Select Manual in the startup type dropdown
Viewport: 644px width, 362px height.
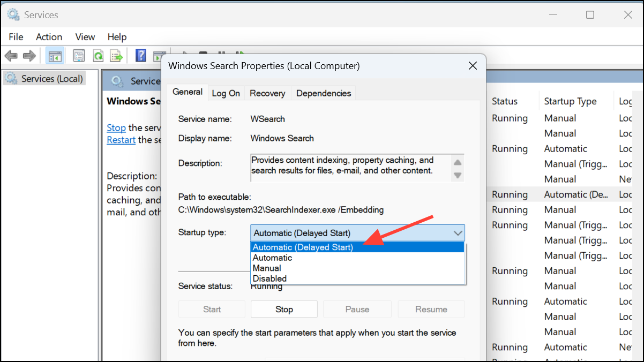pos(266,268)
